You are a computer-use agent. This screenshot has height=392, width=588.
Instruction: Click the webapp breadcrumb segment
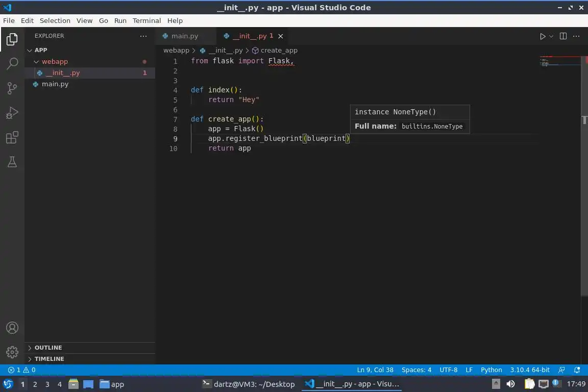click(176, 50)
